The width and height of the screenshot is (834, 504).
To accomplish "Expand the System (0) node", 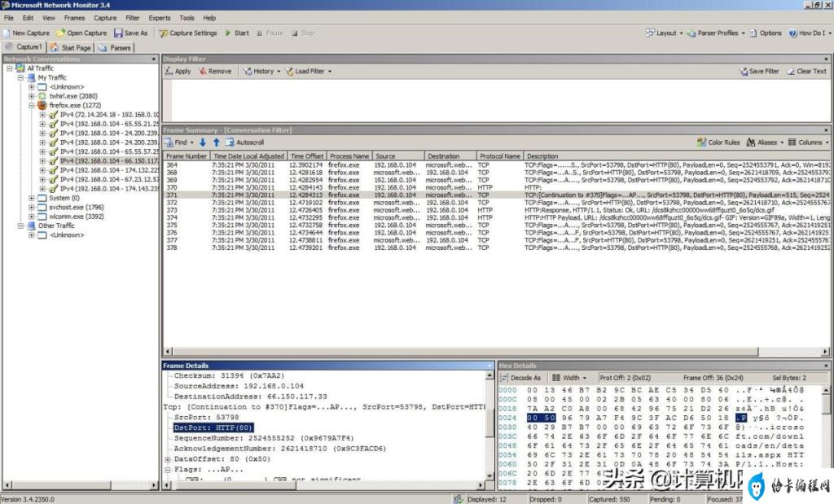I will [x=32, y=199].
